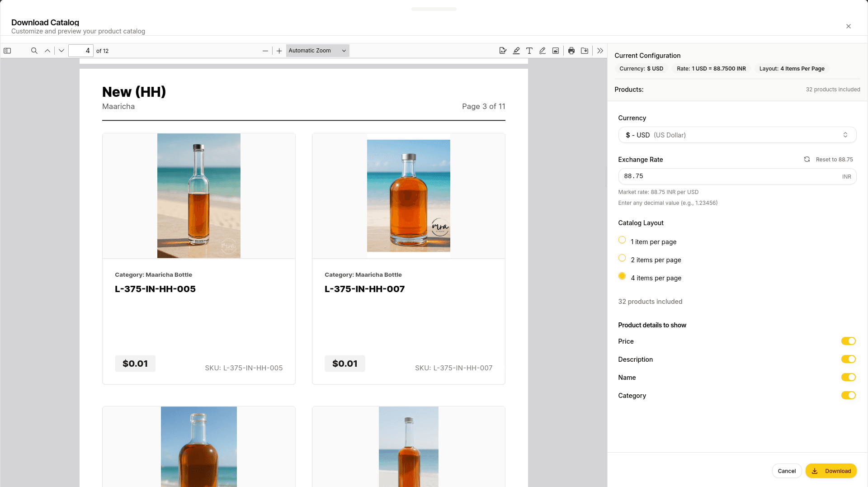
Task: Click Reset to 88.75 exchange rate
Action: tap(828, 159)
